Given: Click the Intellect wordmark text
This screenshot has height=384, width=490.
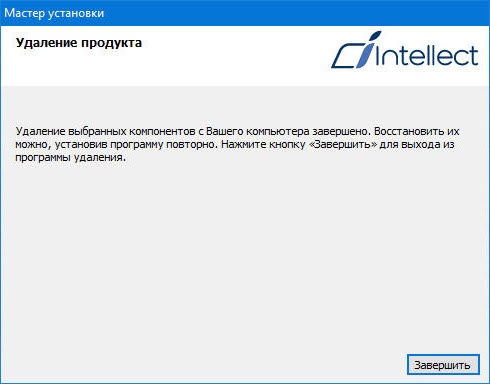Looking at the screenshot, I should tap(427, 55).
